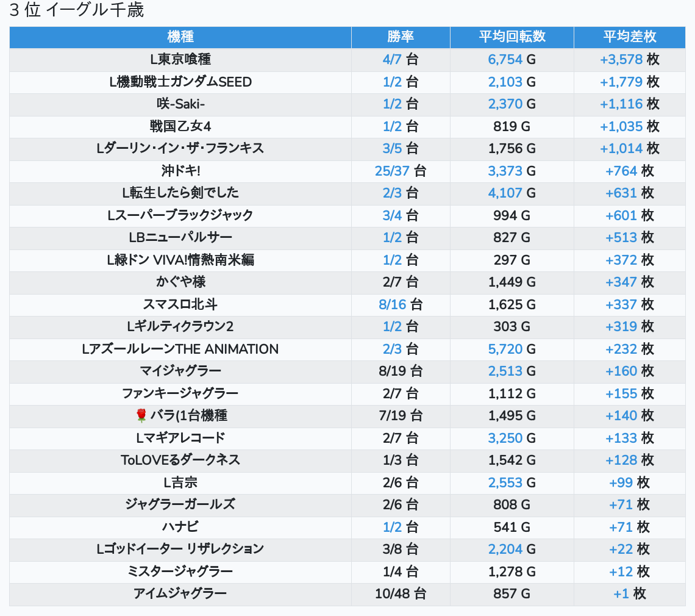The width and height of the screenshot is (695, 616).
Task: Click the 3,250 G average spins value
Action: (512, 438)
